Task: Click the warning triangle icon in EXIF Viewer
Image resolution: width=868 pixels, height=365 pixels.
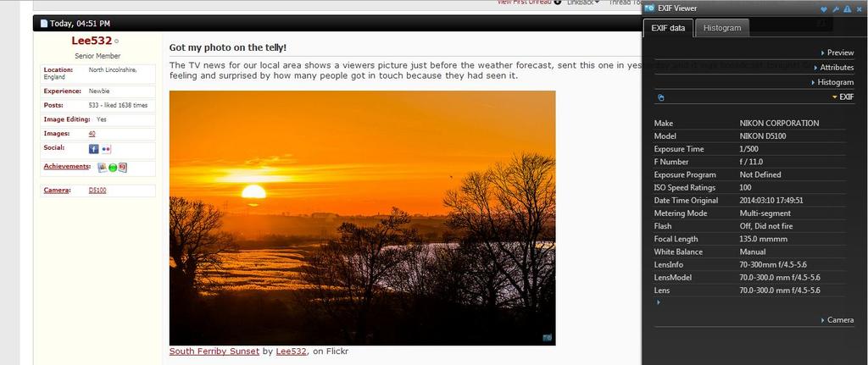Action: click(848, 8)
